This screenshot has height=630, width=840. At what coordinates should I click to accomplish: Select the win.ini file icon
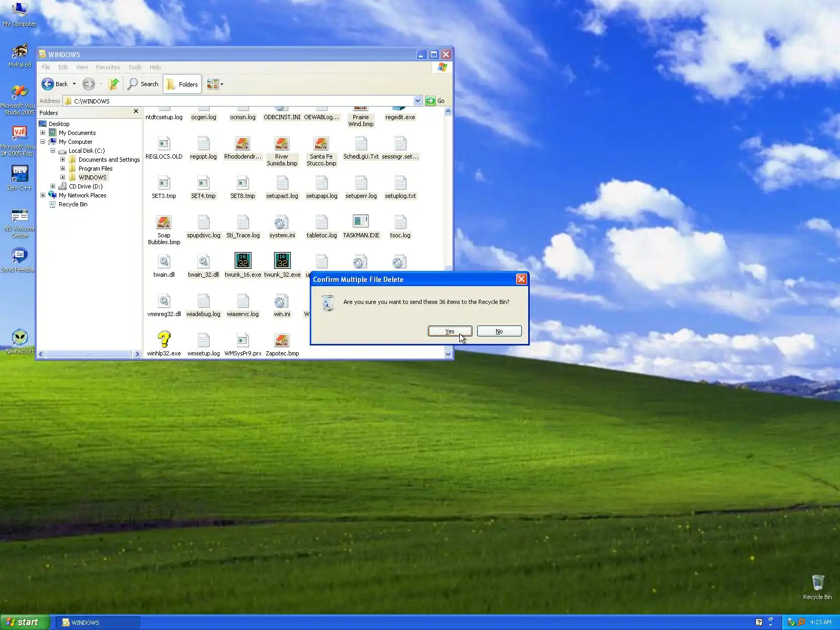pos(282,301)
